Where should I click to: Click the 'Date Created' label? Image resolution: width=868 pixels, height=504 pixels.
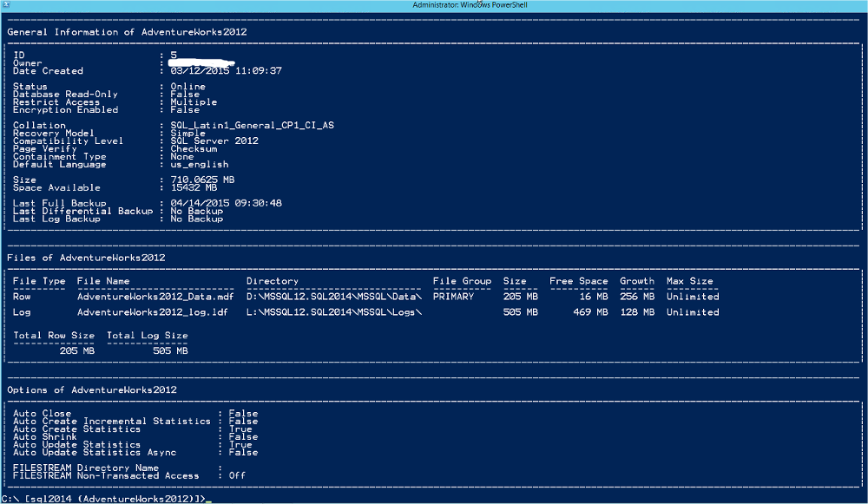[48, 71]
